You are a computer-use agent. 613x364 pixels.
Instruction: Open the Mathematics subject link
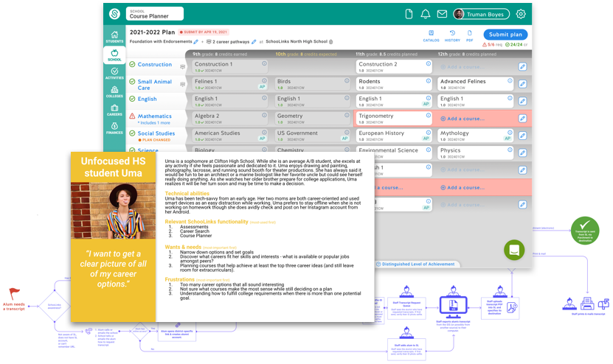pyautogui.click(x=154, y=116)
